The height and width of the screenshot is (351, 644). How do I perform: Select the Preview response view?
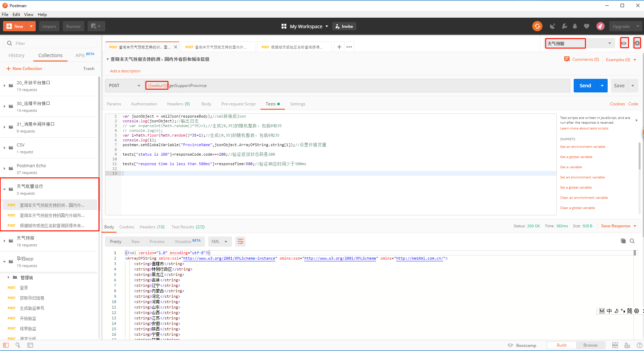point(157,242)
